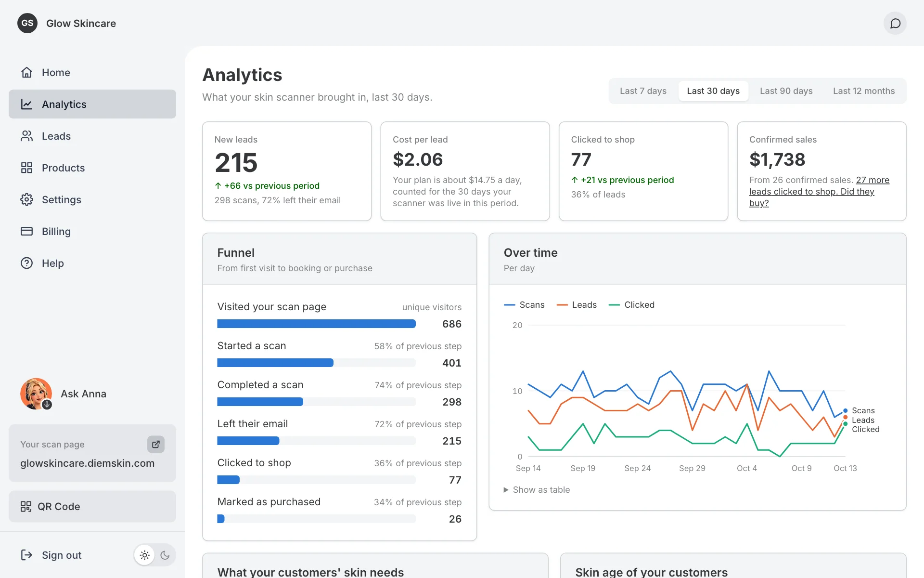Click funnel value 401

[452, 363]
